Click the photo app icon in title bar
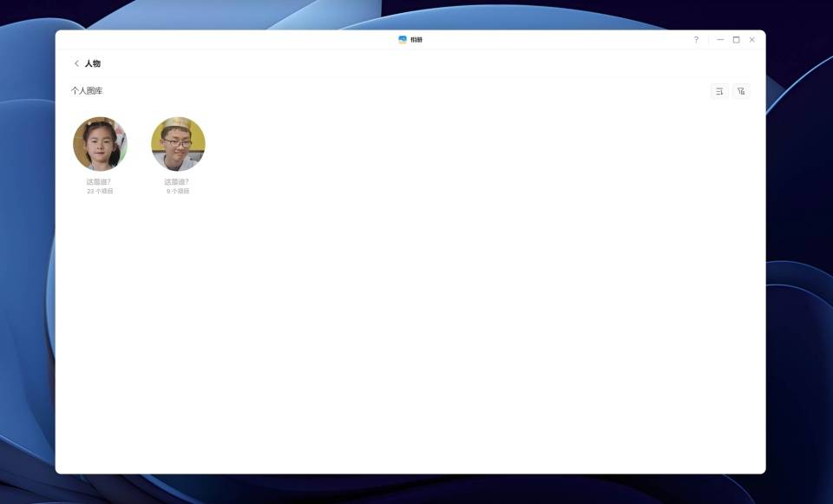 pyautogui.click(x=403, y=40)
